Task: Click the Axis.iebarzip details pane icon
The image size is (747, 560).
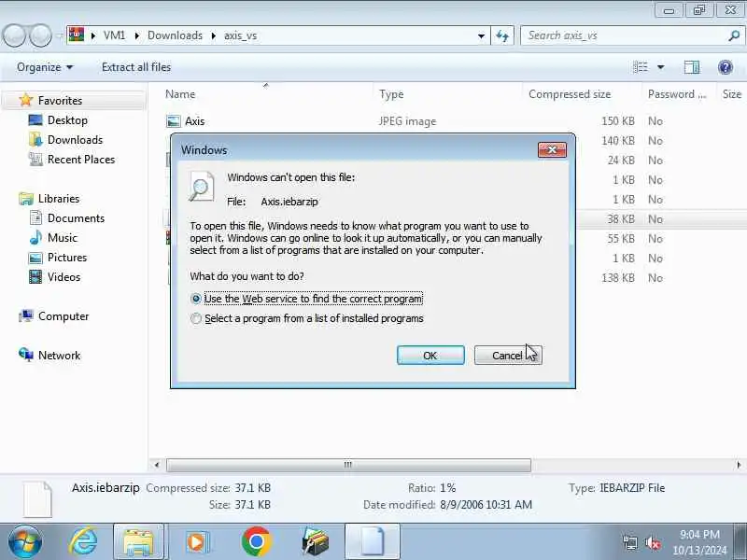Action: (37, 499)
